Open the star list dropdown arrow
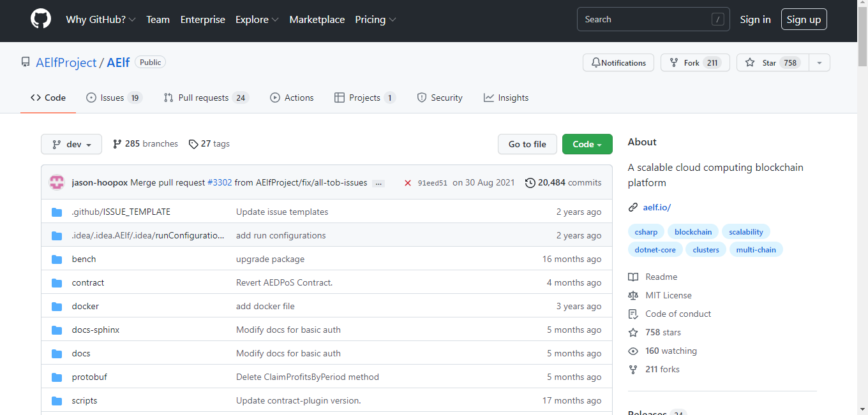This screenshot has width=868, height=415. [x=819, y=62]
